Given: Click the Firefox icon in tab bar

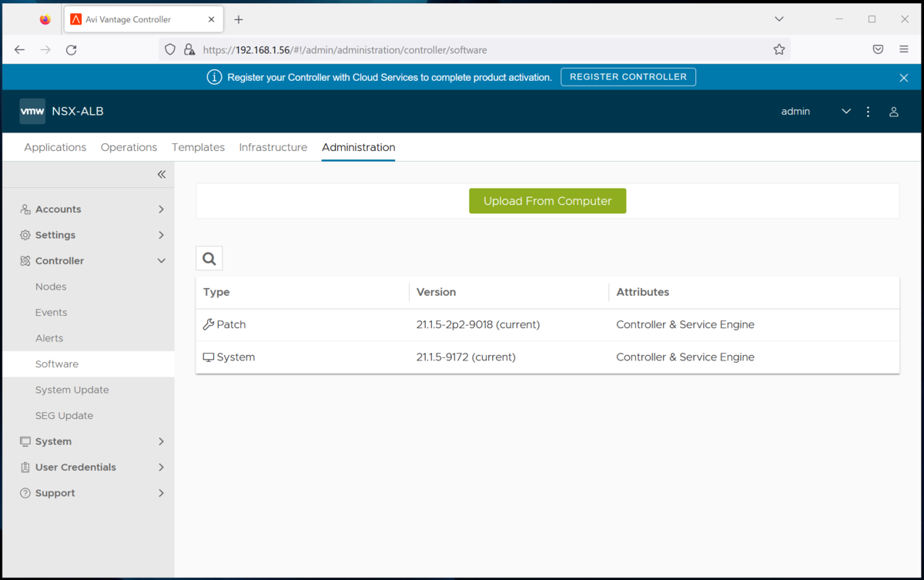Looking at the screenshot, I should point(45,19).
